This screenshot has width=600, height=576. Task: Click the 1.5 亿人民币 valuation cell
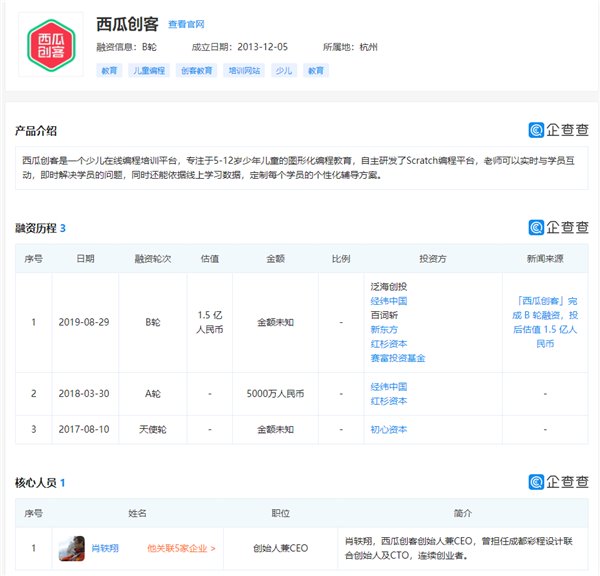(x=210, y=322)
